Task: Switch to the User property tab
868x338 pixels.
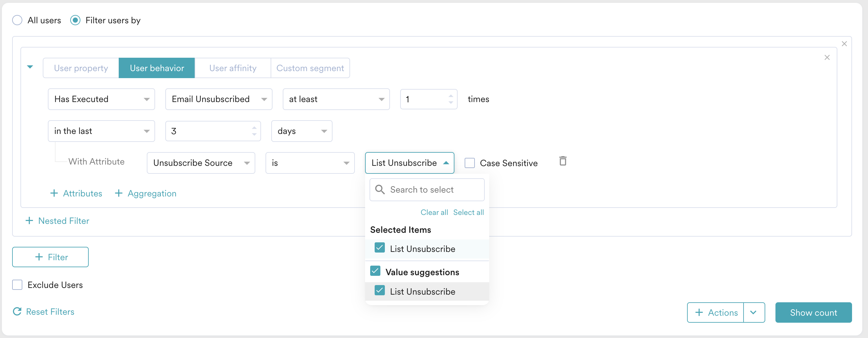Action: pyautogui.click(x=81, y=68)
